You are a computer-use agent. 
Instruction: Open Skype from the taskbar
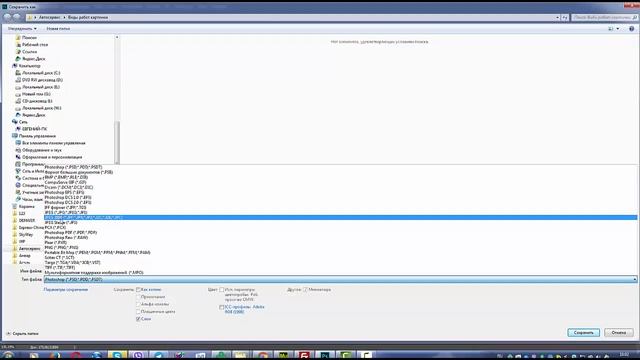click(117, 356)
